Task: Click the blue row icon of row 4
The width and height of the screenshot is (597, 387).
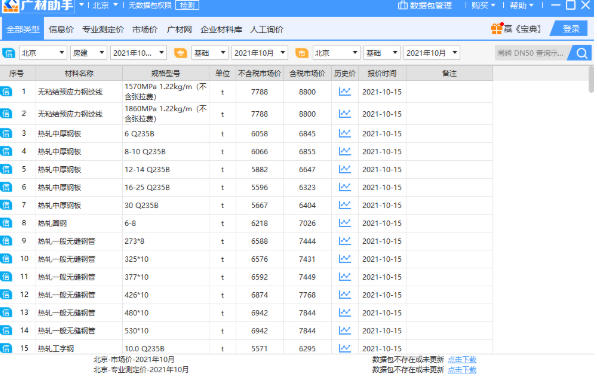Action: click(6, 151)
